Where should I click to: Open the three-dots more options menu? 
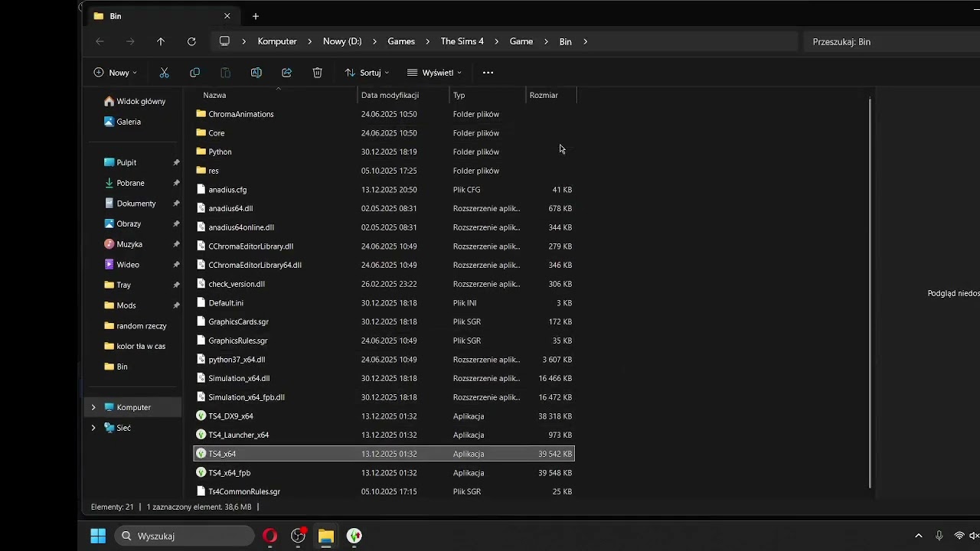pos(488,73)
